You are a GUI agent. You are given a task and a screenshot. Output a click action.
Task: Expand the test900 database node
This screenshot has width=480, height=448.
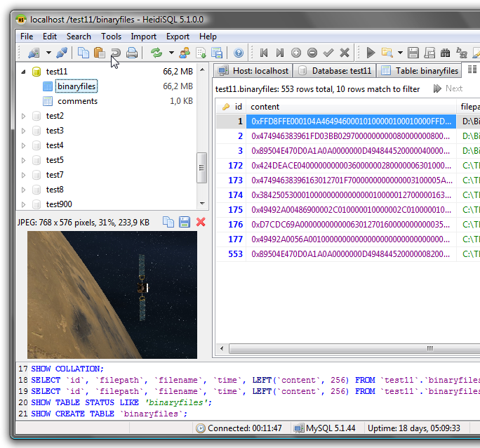[23, 204]
